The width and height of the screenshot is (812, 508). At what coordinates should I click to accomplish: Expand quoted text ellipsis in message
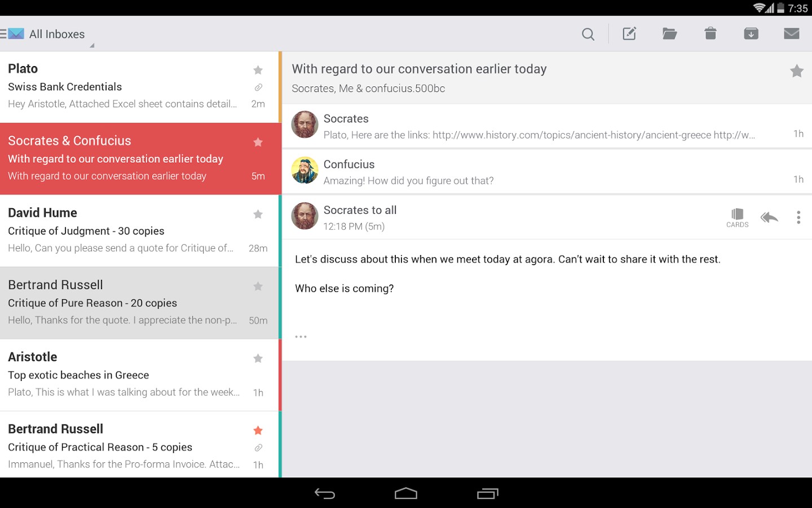click(301, 336)
